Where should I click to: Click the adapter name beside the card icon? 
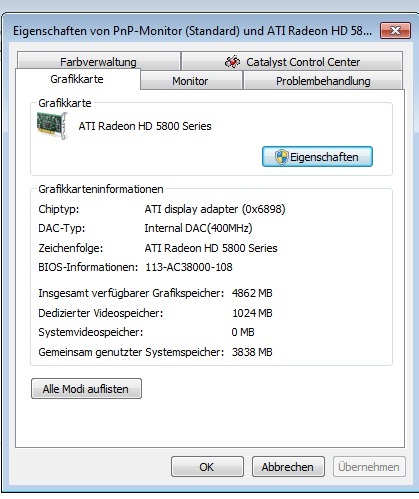pyautogui.click(x=145, y=126)
